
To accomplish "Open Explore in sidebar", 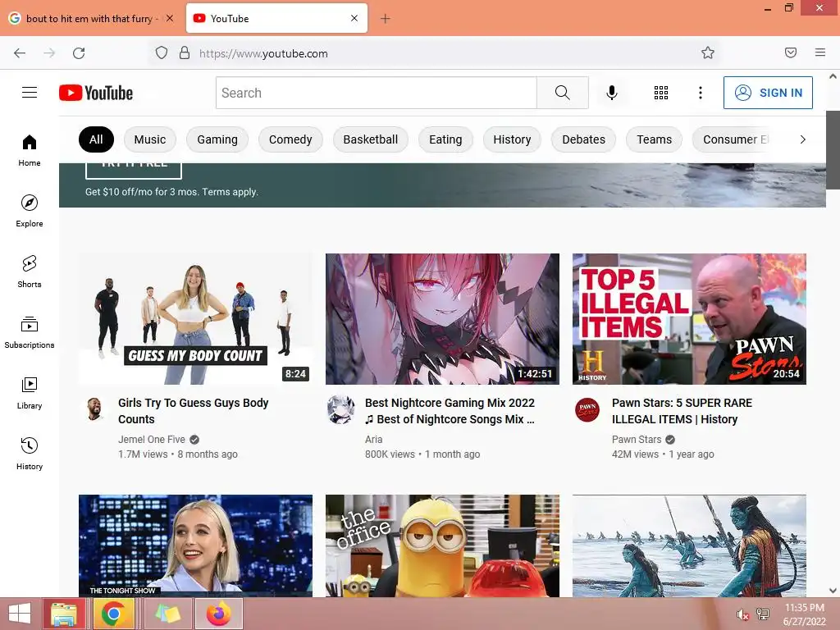I will coord(30,211).
